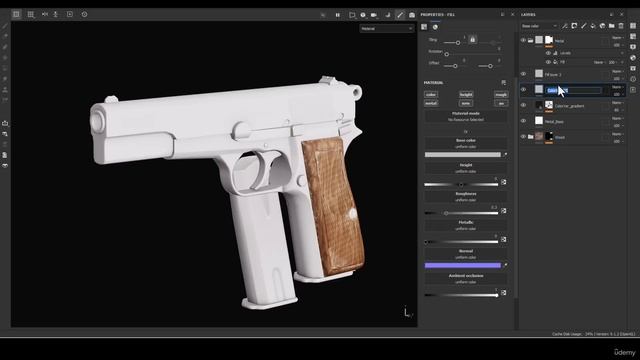
Task: Toggle the height channel button
Action: 466,94
